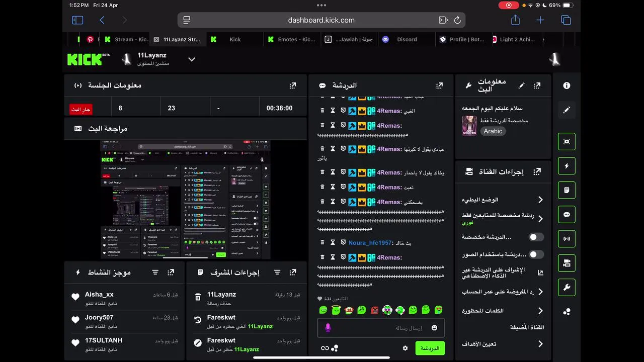Toggle the broadcast session info icon in the sidebar

567,239
